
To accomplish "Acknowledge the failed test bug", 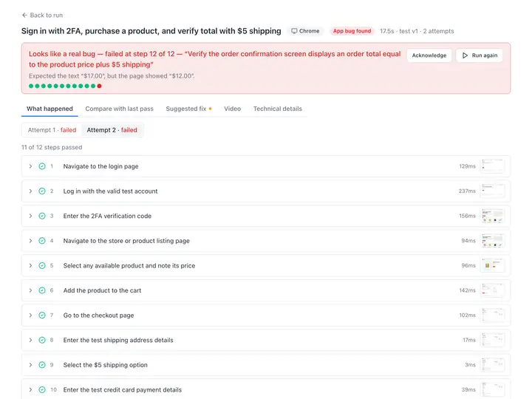I will click(x=429, y=55).
